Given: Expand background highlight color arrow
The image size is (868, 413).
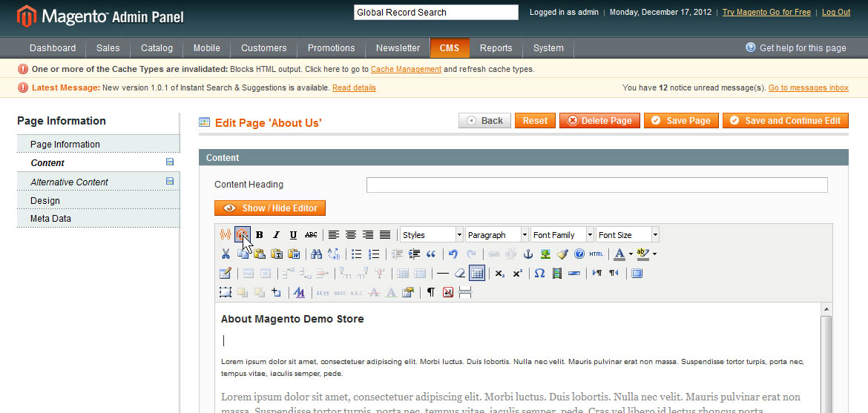Looking at the screenshot, I should (655, 254).
